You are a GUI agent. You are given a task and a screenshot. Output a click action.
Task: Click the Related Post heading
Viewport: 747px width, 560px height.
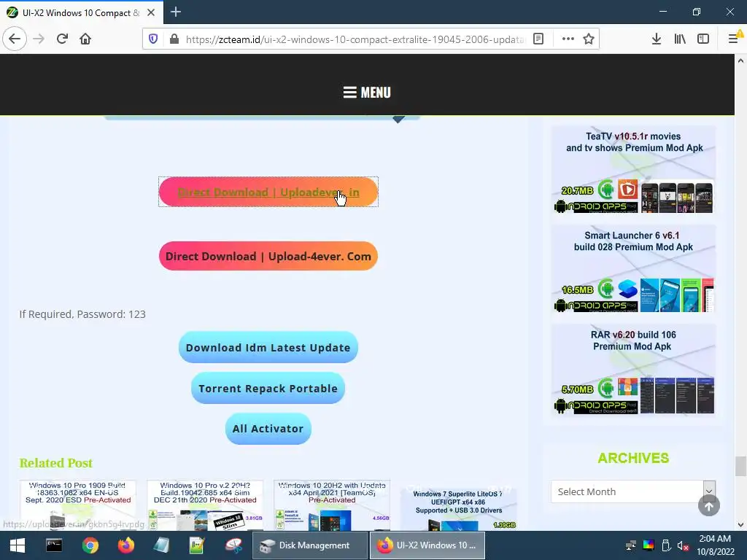(x=55, y=463)
